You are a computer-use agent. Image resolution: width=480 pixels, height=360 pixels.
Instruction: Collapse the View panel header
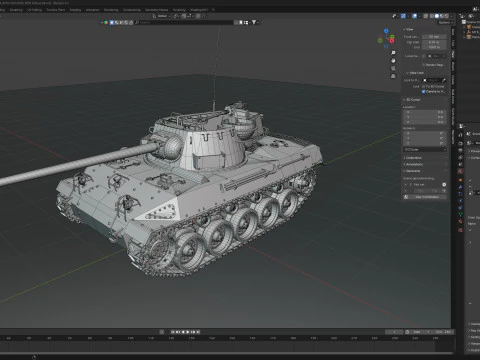tap(408, 29)
